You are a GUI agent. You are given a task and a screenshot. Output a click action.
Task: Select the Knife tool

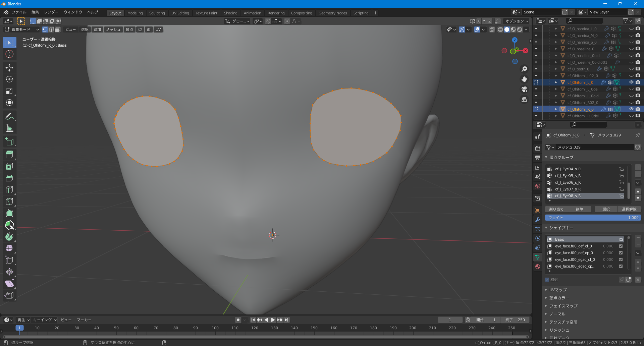pyautogui.click(x=9, y=201)
